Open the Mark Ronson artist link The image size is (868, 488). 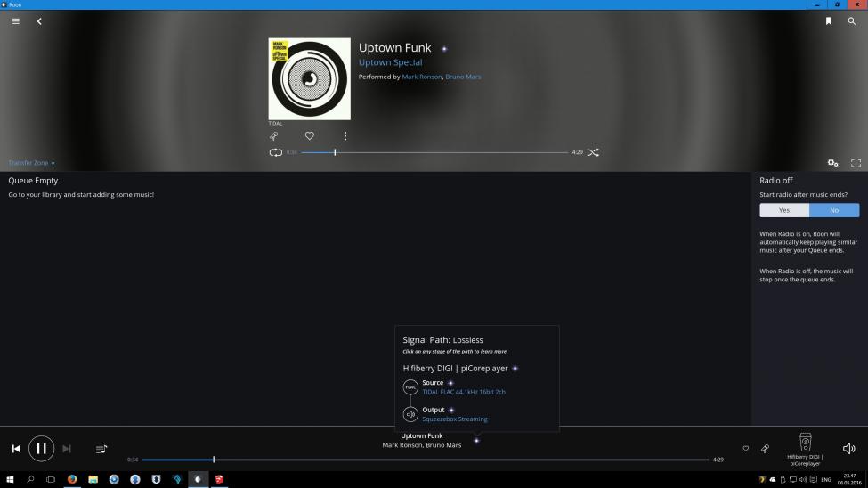[x=422, y=77]
